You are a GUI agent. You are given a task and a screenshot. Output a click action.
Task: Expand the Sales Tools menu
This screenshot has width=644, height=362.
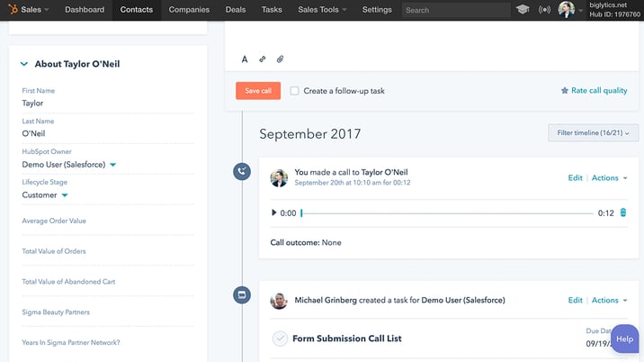tap(322, 10)
